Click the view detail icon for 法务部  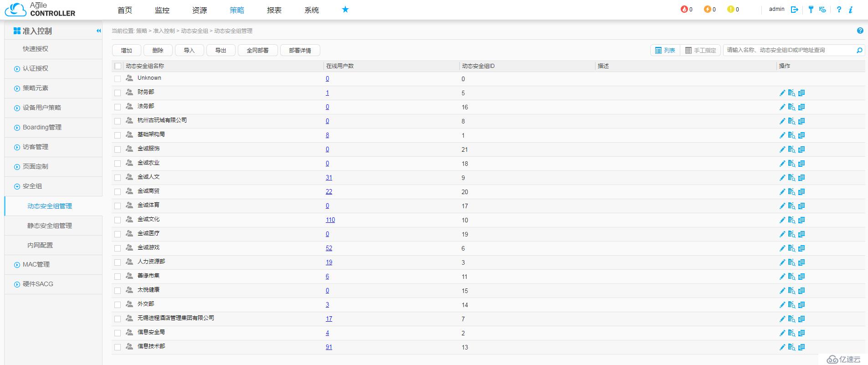[792, 107]
